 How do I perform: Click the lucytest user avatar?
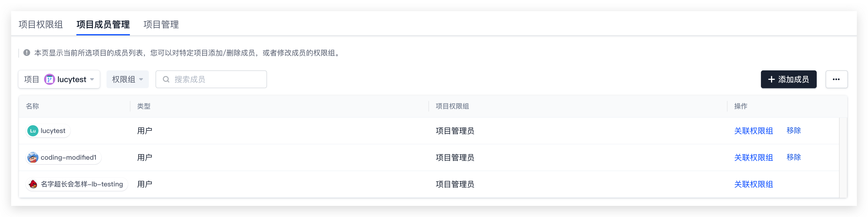click(33, 131)
